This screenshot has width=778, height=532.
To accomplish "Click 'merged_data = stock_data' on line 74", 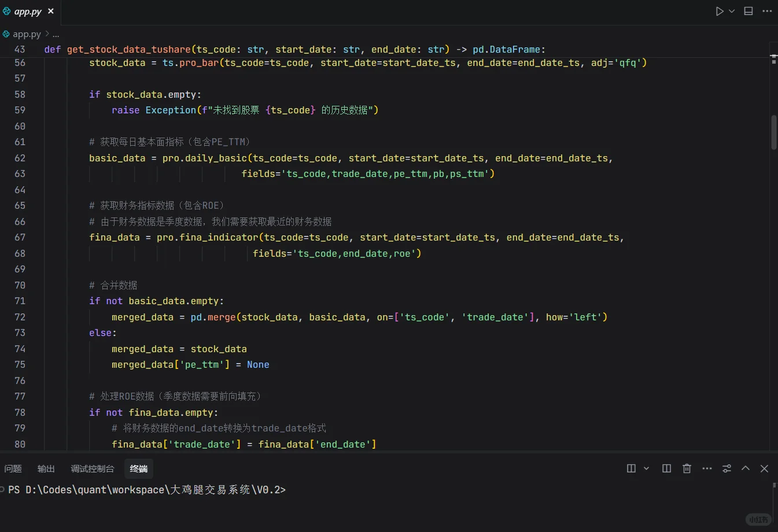I will (179, 349).
